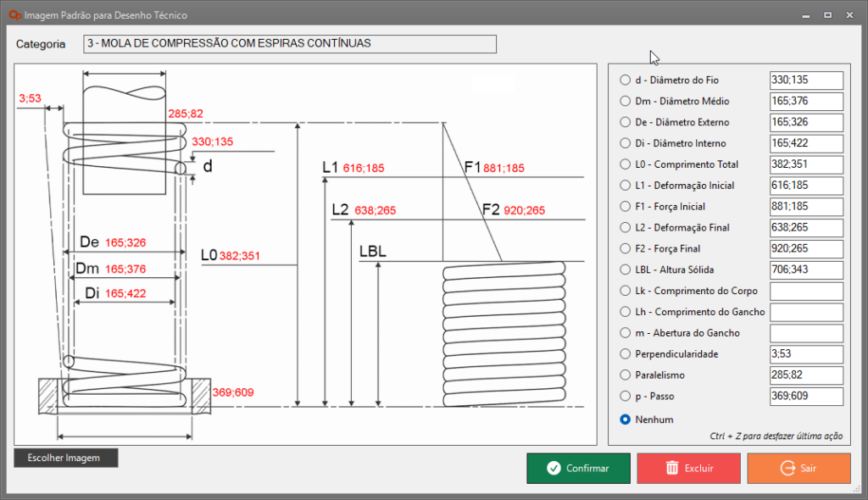Image resolution: width=868 pixels, height=500 pixels.
Task: Select the 'Dm - Diâmetro Médio' radio button
Action: point(626,102)
